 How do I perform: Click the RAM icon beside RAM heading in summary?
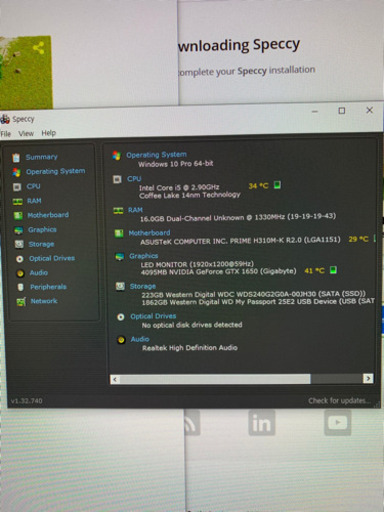(118, 210)
